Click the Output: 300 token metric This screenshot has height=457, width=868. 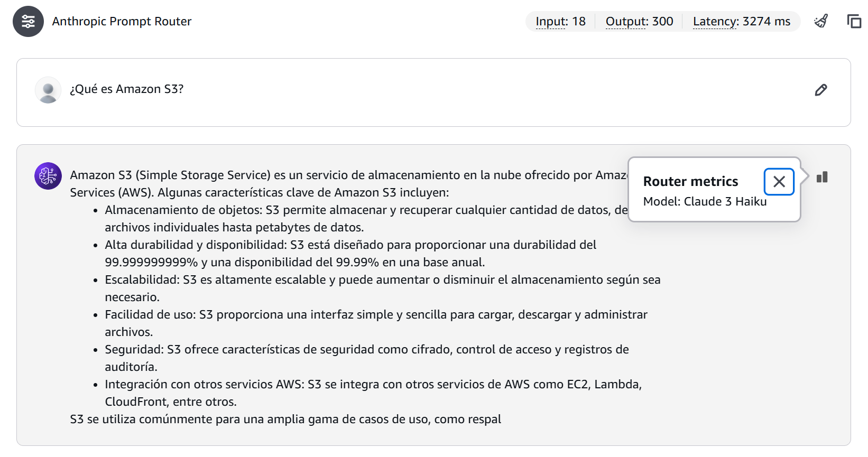coord(639,21)
